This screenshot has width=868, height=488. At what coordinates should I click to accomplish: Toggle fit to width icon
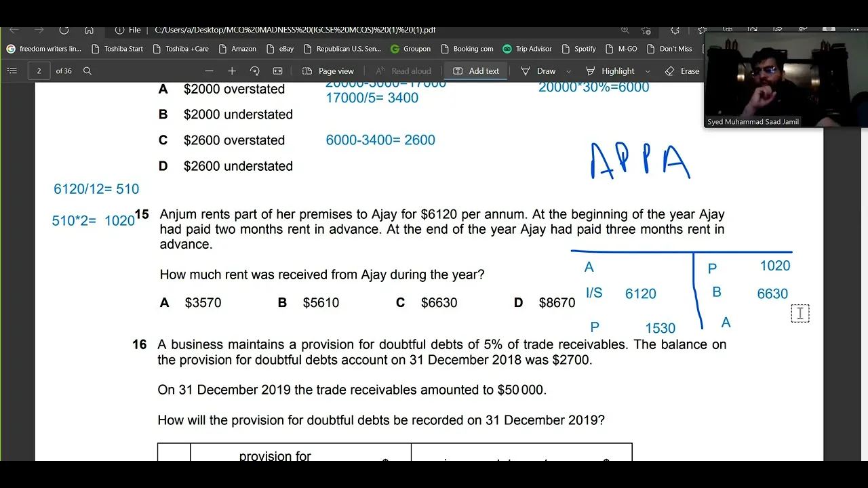click(x=277, y=70)
